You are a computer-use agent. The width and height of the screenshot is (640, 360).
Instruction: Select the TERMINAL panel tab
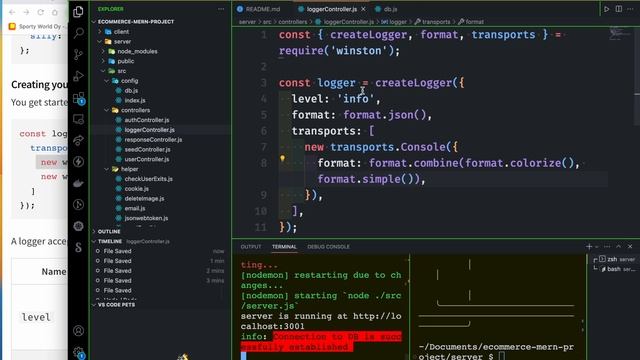click(284, 247)
